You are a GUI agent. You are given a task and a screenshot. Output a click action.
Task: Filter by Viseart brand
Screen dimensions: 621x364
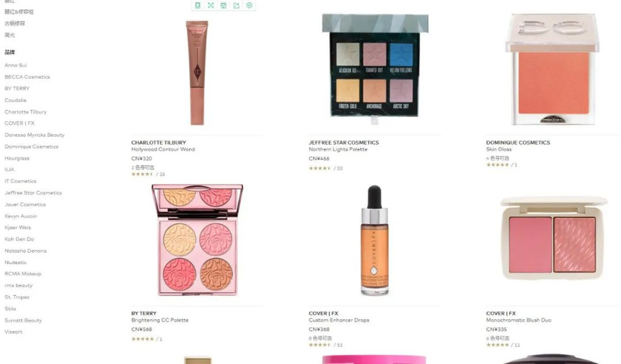[13, 332]
